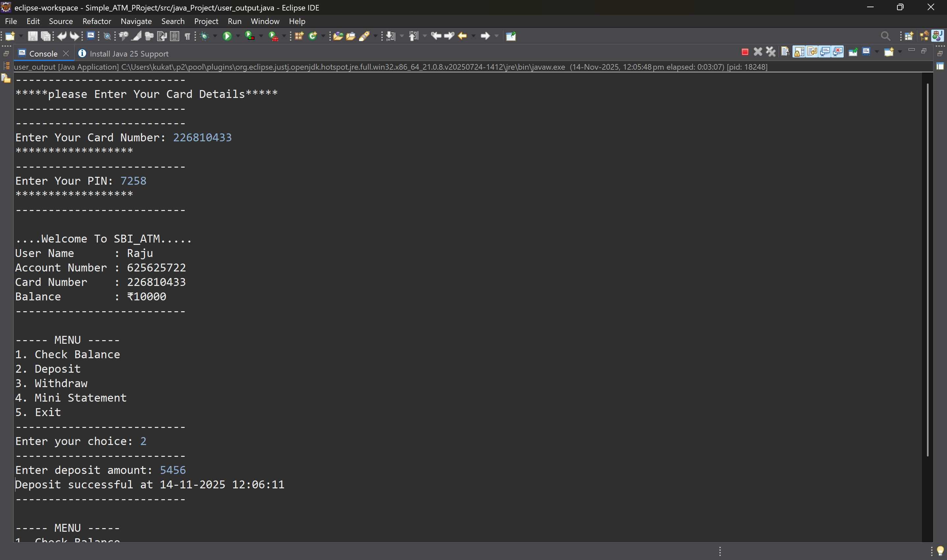Image resolution: width=947 pixels, height=560 pixels.
Task: Open the Source menu
Action: (61, 21)
